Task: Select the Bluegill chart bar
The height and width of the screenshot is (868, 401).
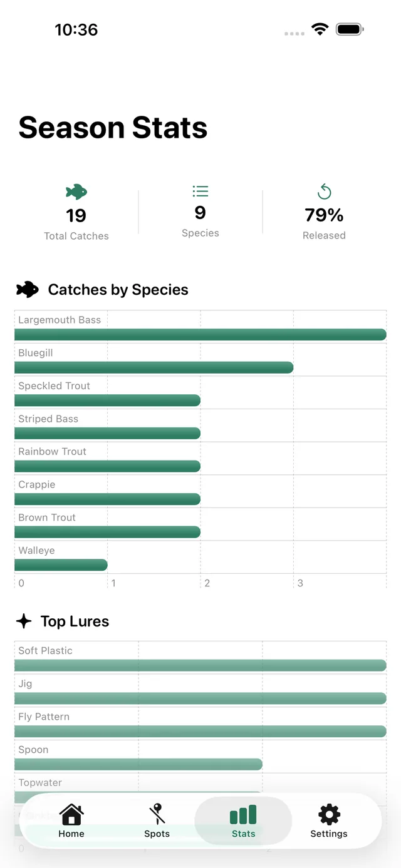Action: (154, 367)
